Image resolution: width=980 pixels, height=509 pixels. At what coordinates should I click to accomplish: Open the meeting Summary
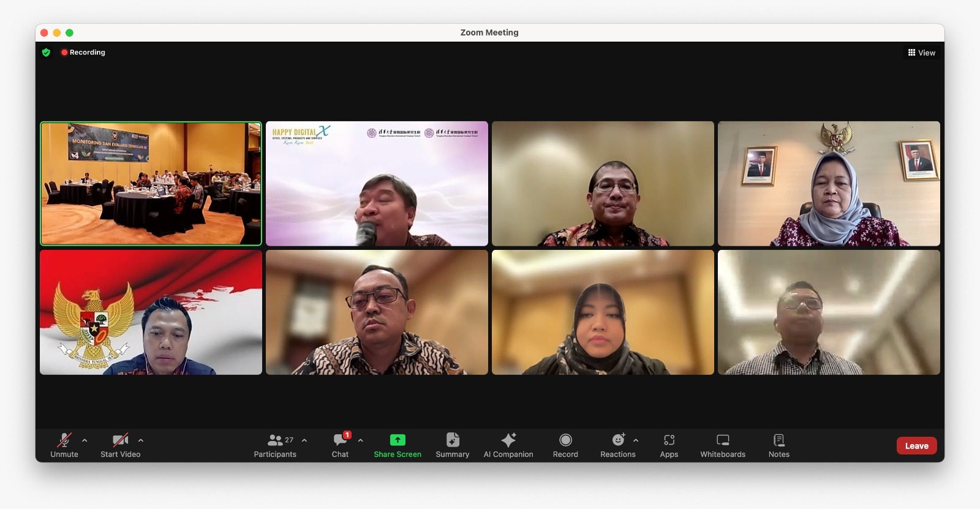[452, 445]
